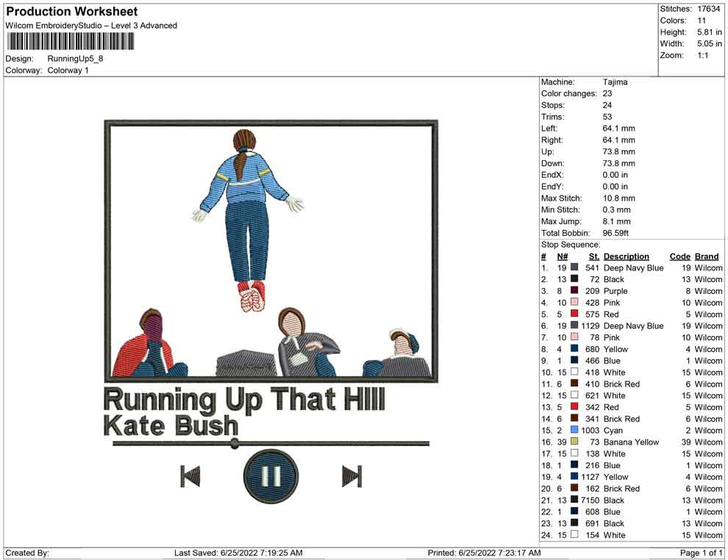Click the pause button in design preview
This screenshot has width=728, height=560.
[x=270, y=476]
